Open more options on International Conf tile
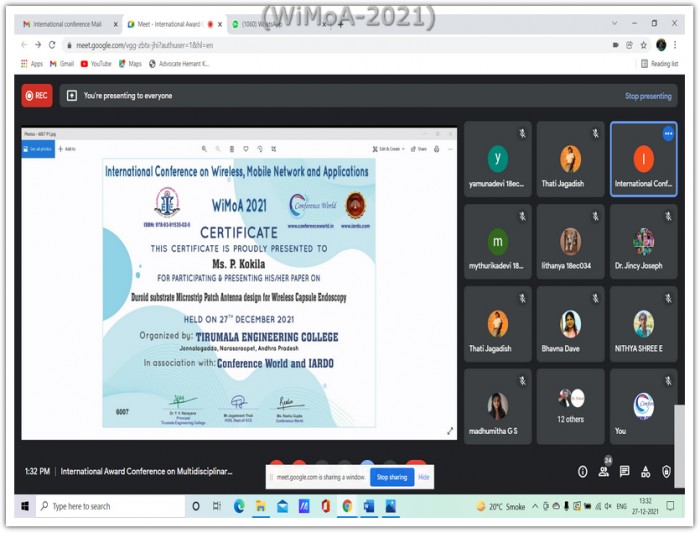This screenshot has width=700, height=533. coord(668,133)
